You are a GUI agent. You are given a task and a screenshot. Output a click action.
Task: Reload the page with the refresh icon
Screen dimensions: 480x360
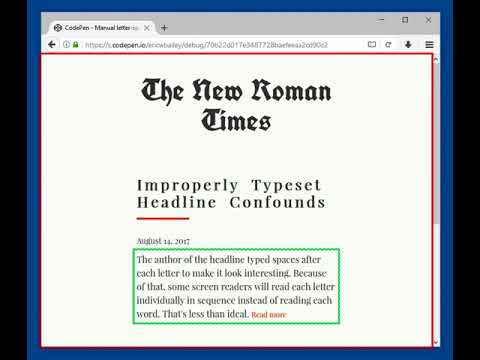pos(388,44)
